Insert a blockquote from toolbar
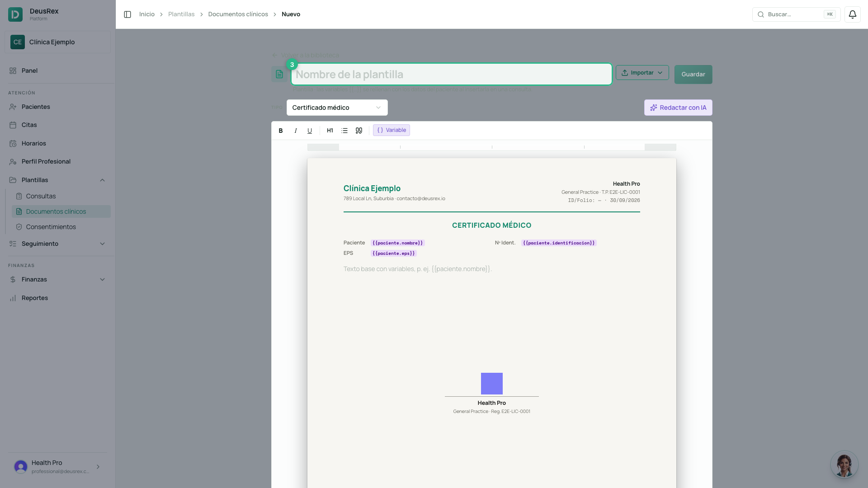Viewport: 868px width, 488px height. (x=359, y=131)
